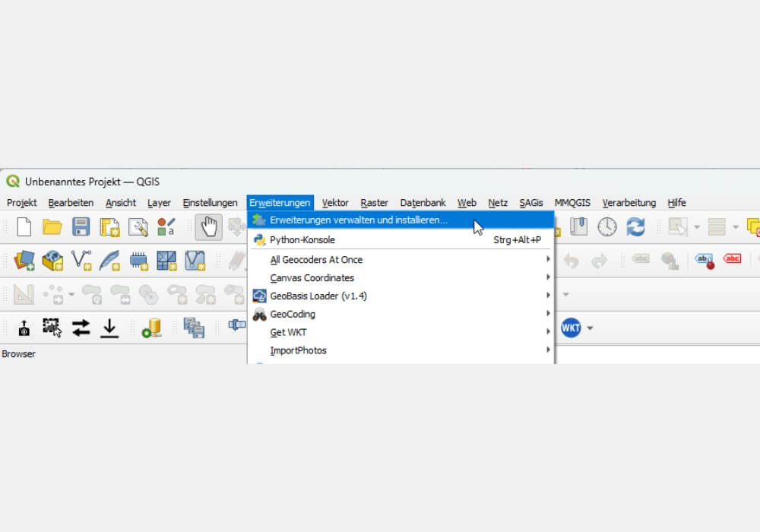Open the Bearbeiten menu

click(71, 202)
